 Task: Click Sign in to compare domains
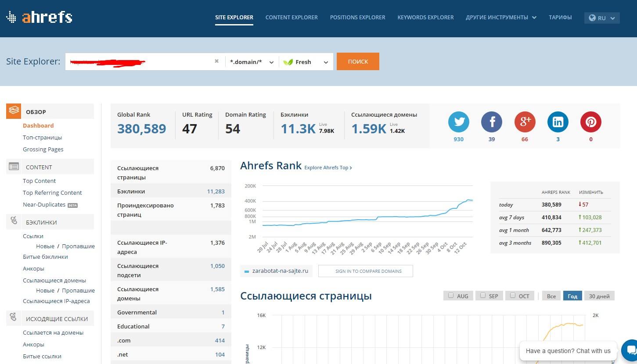(x=365, y=271)
